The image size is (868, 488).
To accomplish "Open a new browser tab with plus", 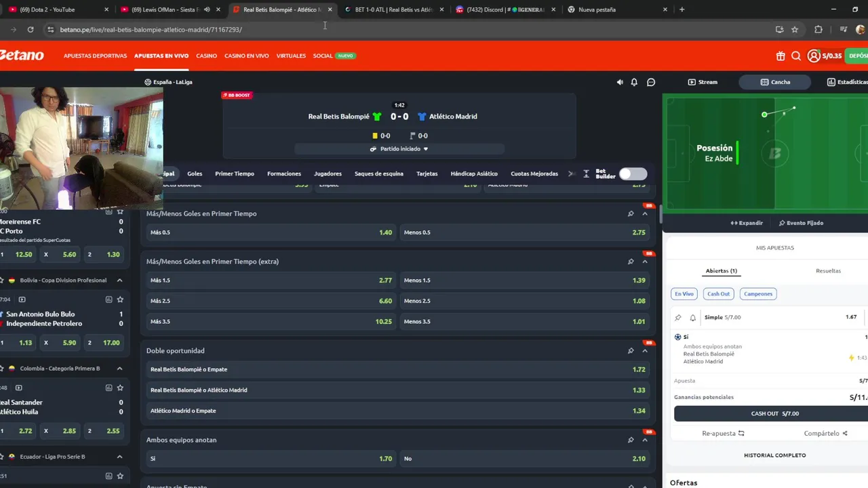I will point(682,9).
